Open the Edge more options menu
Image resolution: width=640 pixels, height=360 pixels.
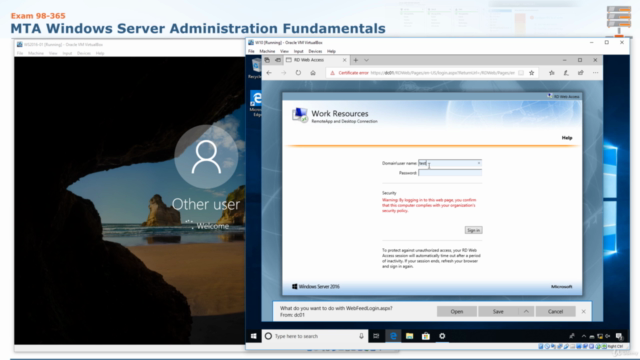596,73
